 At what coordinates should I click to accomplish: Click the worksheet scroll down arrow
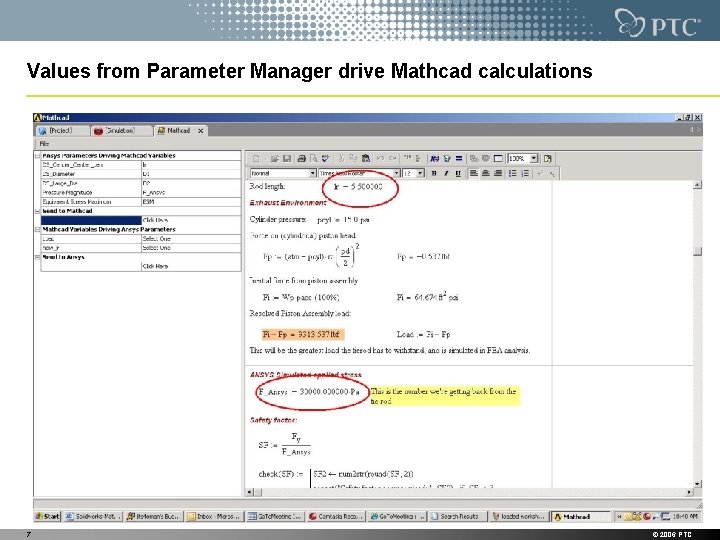pos(698,484)
